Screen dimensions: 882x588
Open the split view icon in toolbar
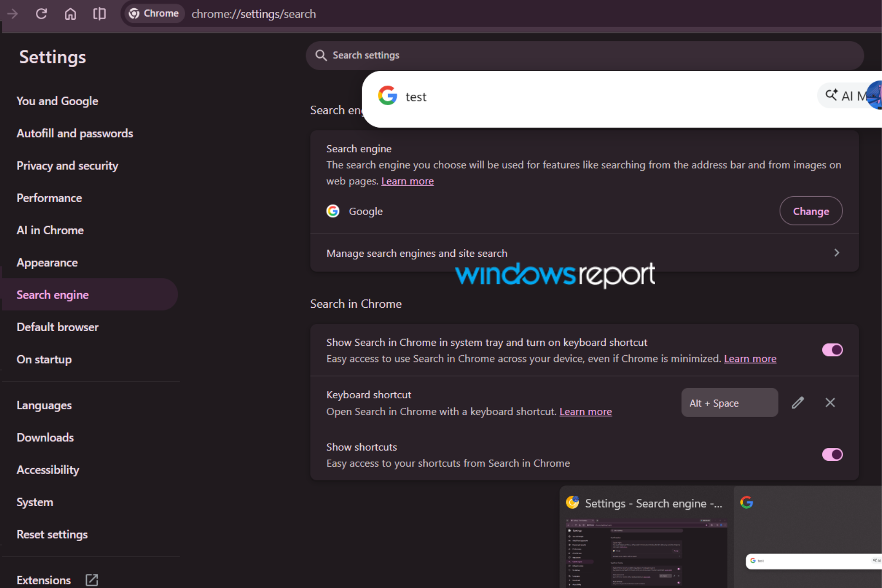click(99, 14)
